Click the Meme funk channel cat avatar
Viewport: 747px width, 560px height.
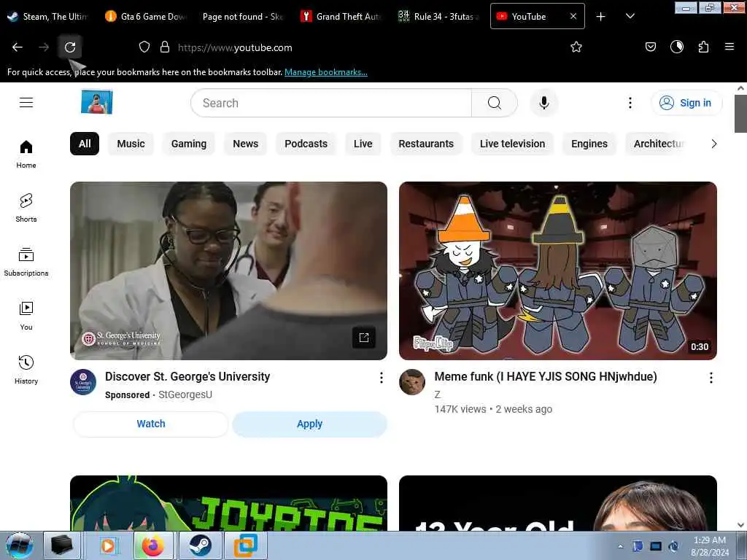coord(412,382)
